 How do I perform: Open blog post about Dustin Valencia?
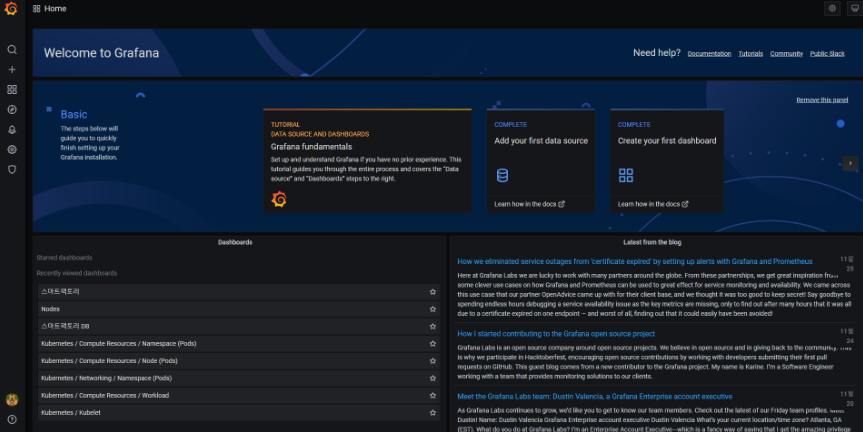point(594,396)
